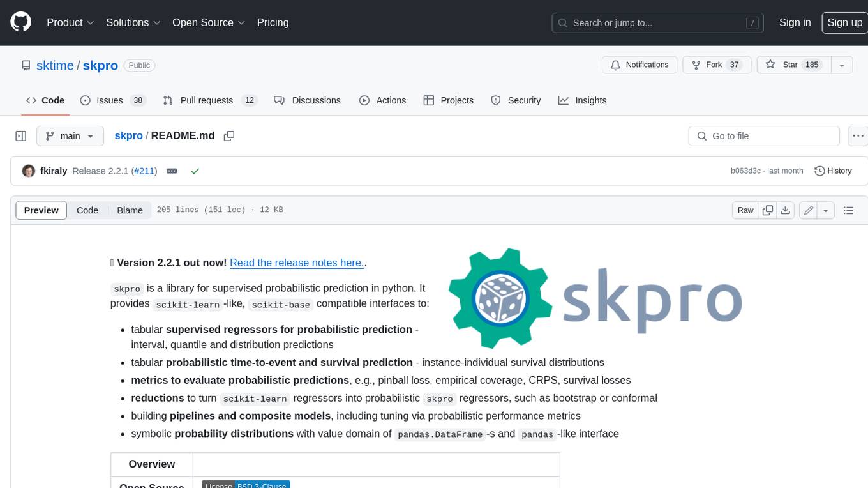Focus the Search or jump to field
Screen dimensions: 868x488
pyautogui.click(x=658, y=23)
